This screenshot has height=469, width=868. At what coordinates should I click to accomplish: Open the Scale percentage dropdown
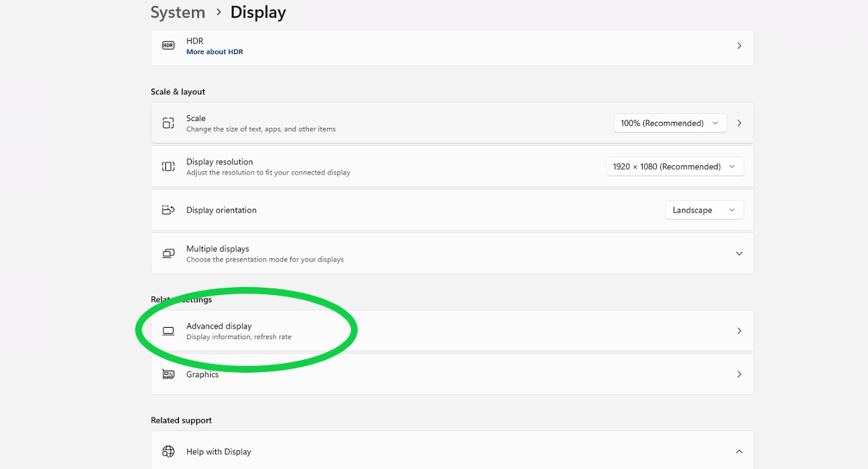click(670, 123)
